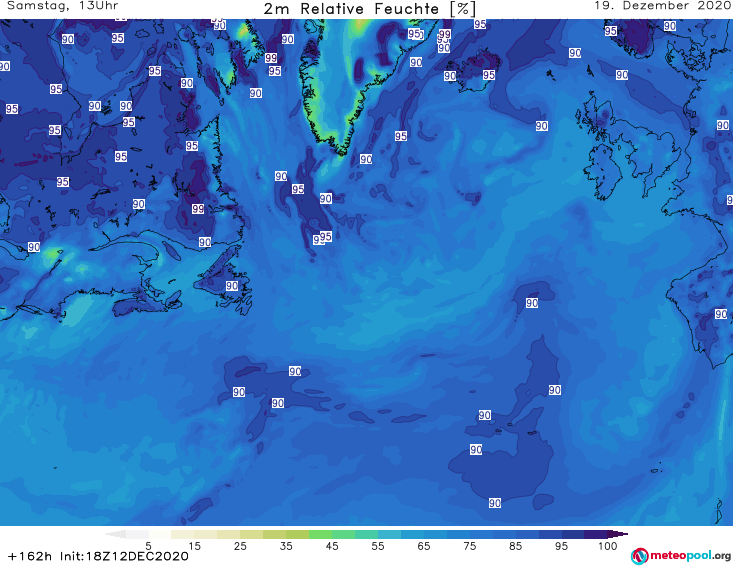The image size is (733, 566).
Task: Click legend value 25
Action: 240,546
